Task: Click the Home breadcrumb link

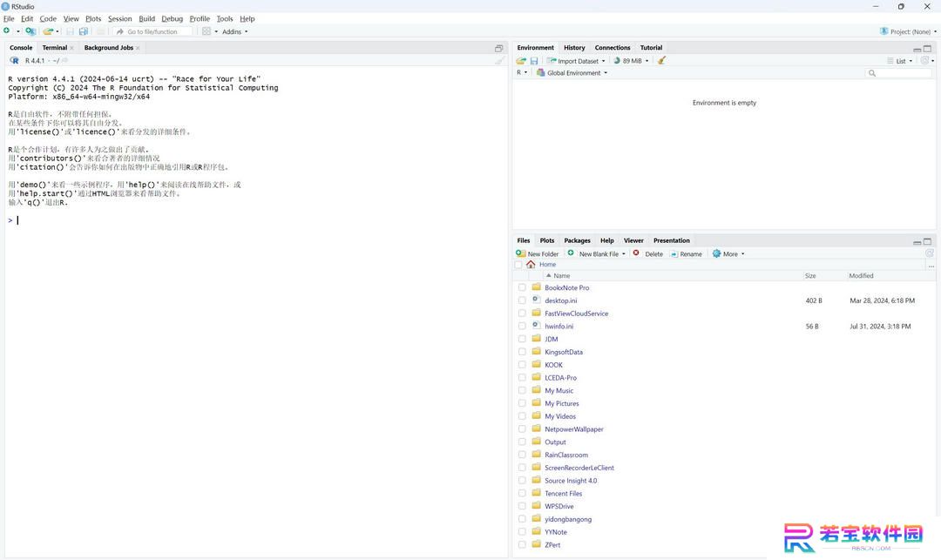Action: [x=547, y=265]
